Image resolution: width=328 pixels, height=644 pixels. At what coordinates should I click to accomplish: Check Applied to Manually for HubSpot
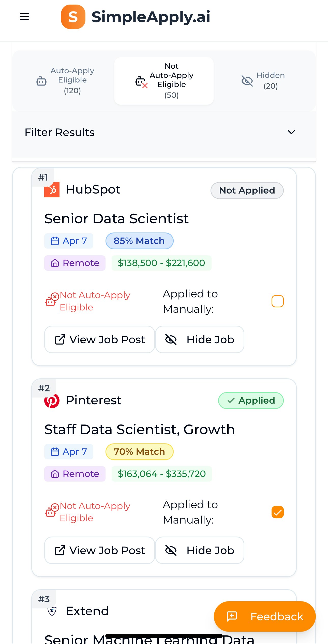tap(277, 301)
